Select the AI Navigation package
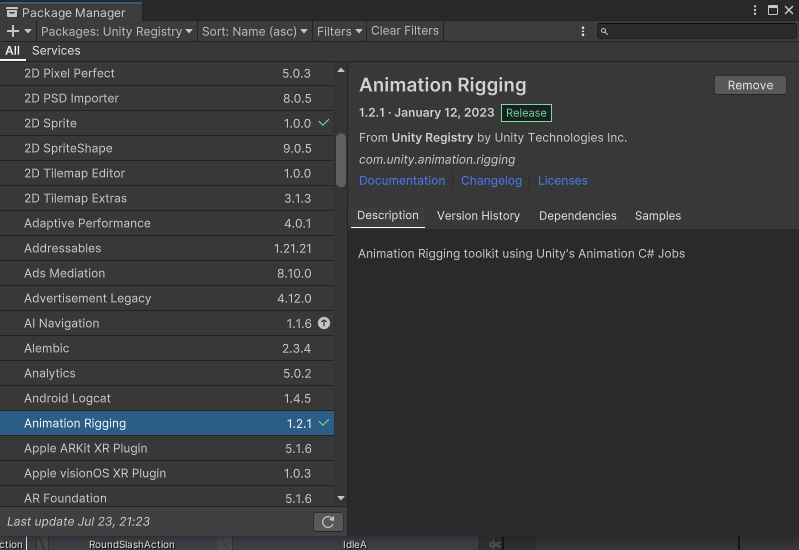 tap(167, 323)
